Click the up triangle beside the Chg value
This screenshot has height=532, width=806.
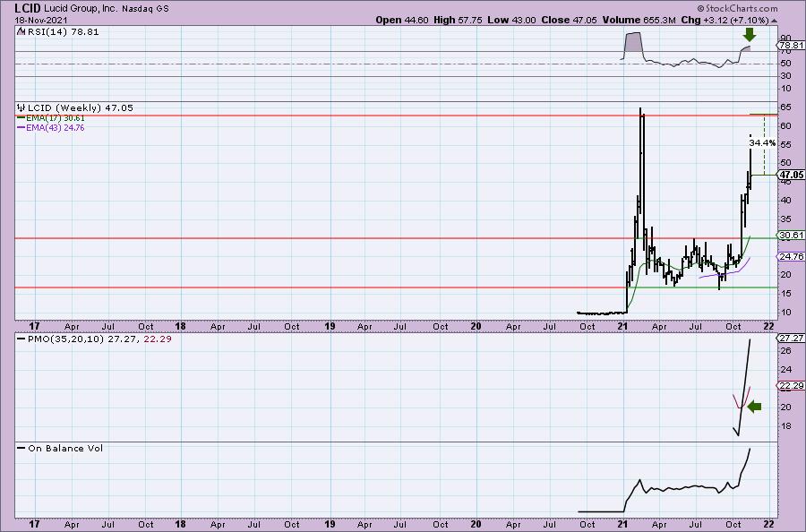774,21
